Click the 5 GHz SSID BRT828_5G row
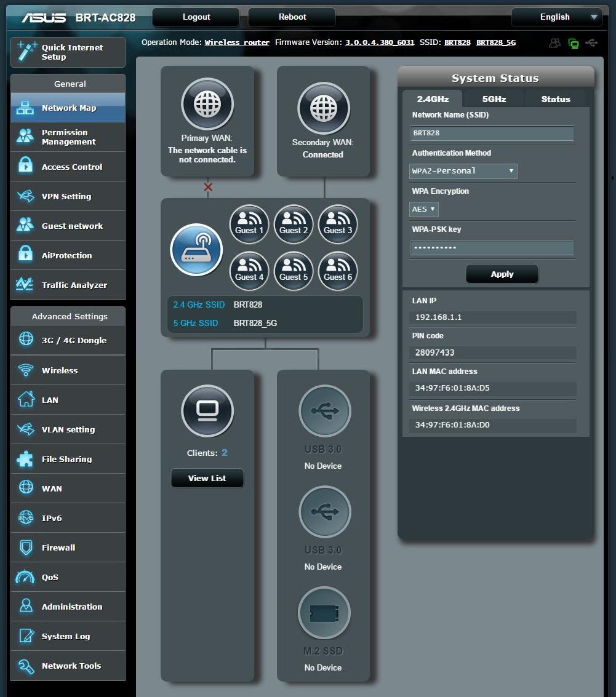This screenshot has height=697, width=616. 265,323
